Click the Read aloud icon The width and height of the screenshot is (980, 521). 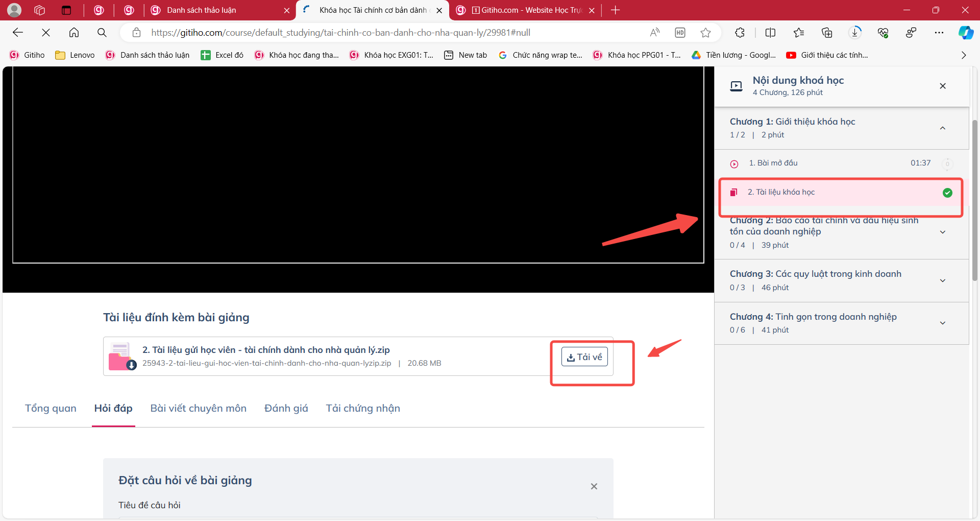point(654,33)
